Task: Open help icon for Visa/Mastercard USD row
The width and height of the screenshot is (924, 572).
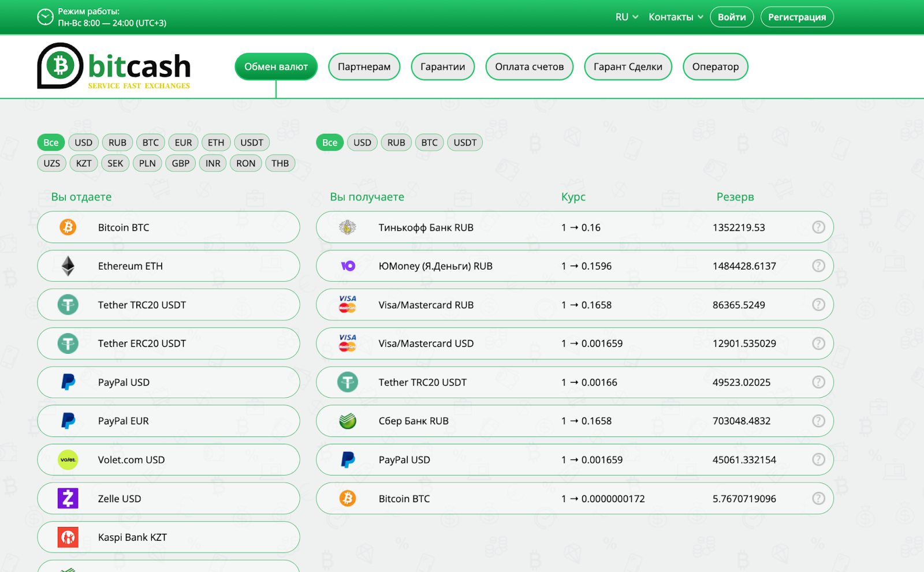Action: pos(818,343)
